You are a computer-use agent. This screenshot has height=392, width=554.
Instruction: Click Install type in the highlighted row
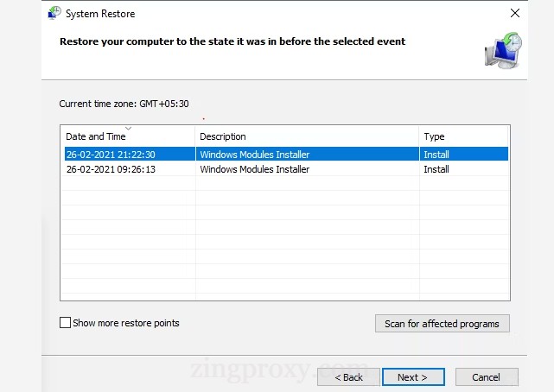[436, 155]
